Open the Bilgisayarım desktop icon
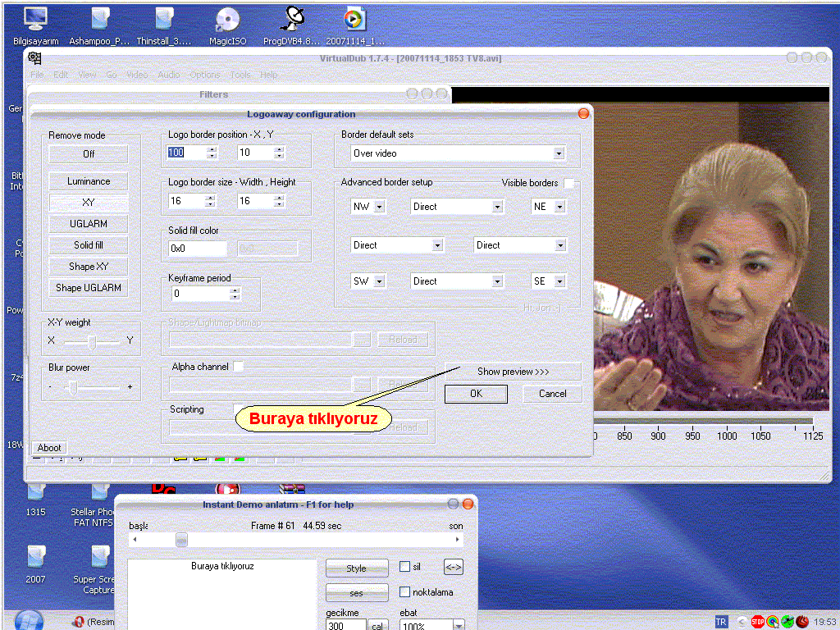840x630 pixels. click(x=35, y=25)
